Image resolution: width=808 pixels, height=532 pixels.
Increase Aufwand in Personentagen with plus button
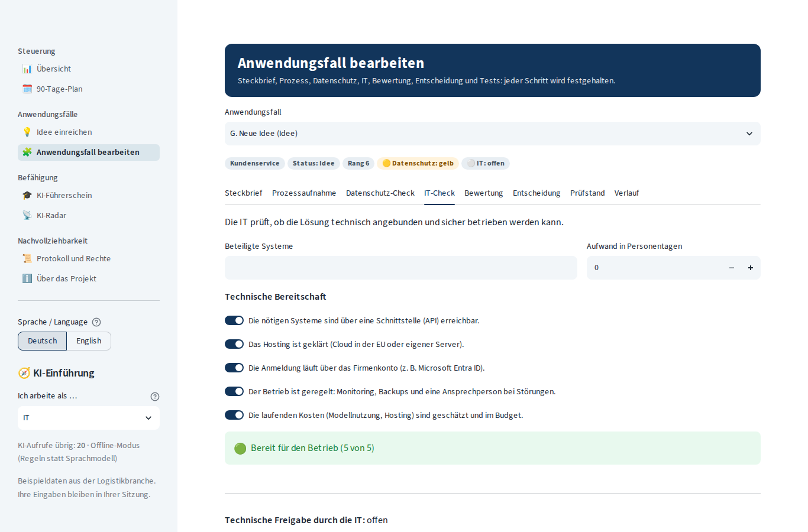(751, 268)
